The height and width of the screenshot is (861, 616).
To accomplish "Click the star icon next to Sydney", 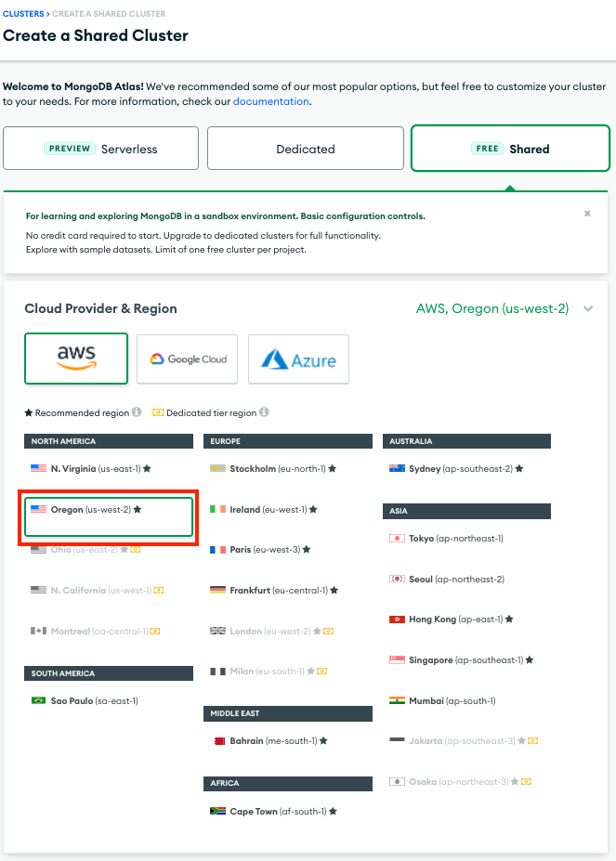I will tap(519, 468).
